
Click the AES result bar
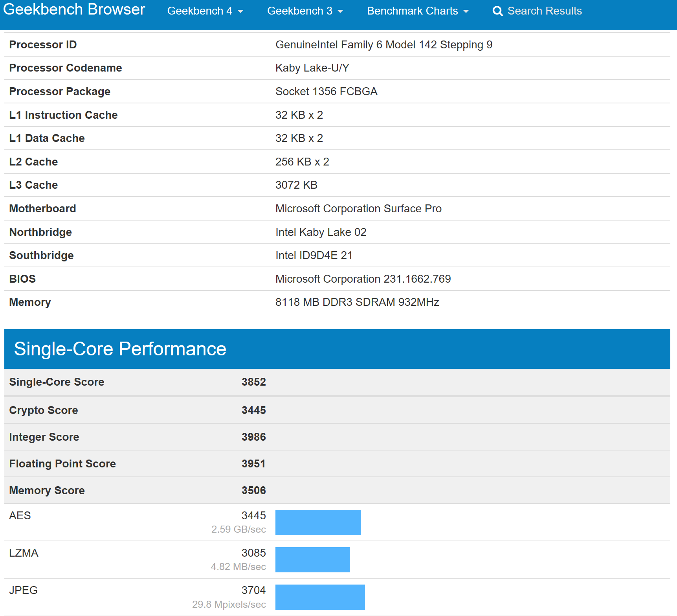(x=318, y=522)
